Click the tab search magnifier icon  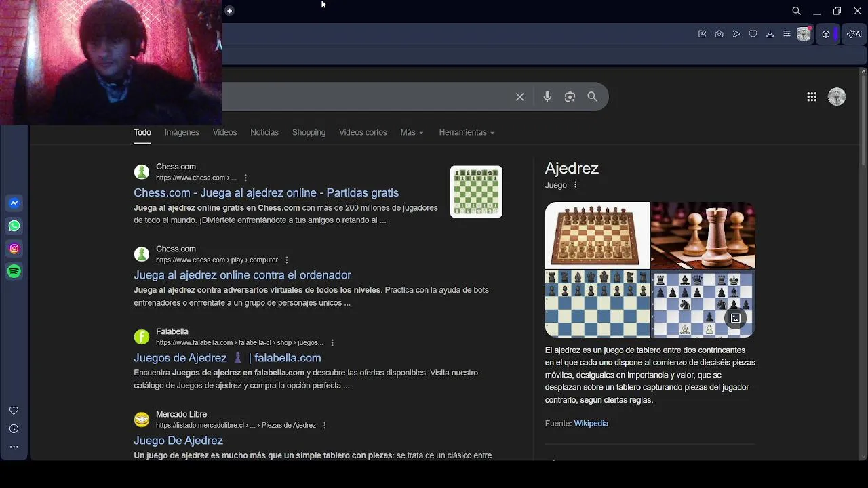[797, 11]
